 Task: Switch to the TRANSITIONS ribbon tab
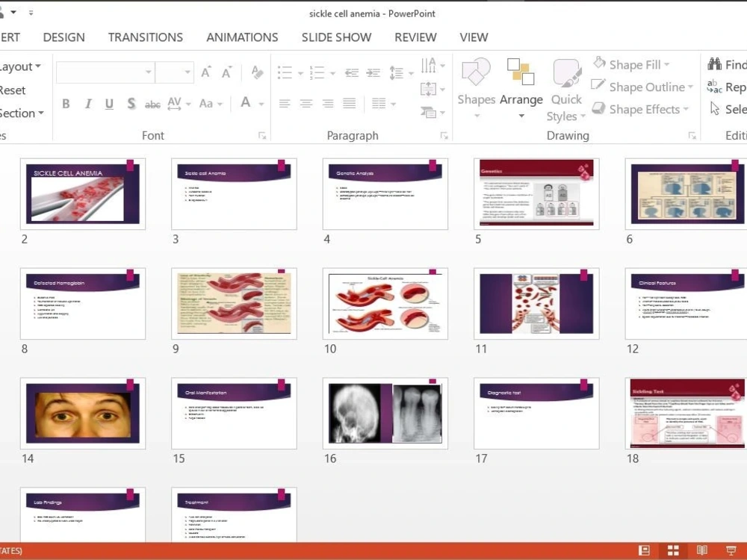tap(145, 37)
